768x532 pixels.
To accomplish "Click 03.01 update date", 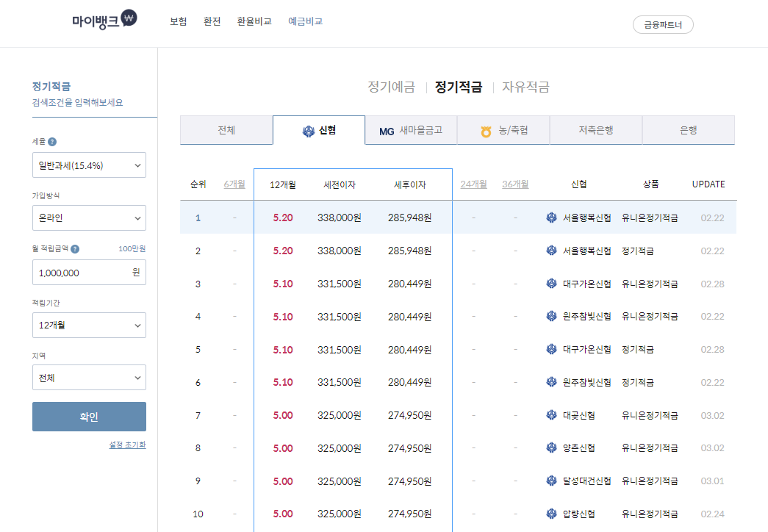I will click(712, 481).
